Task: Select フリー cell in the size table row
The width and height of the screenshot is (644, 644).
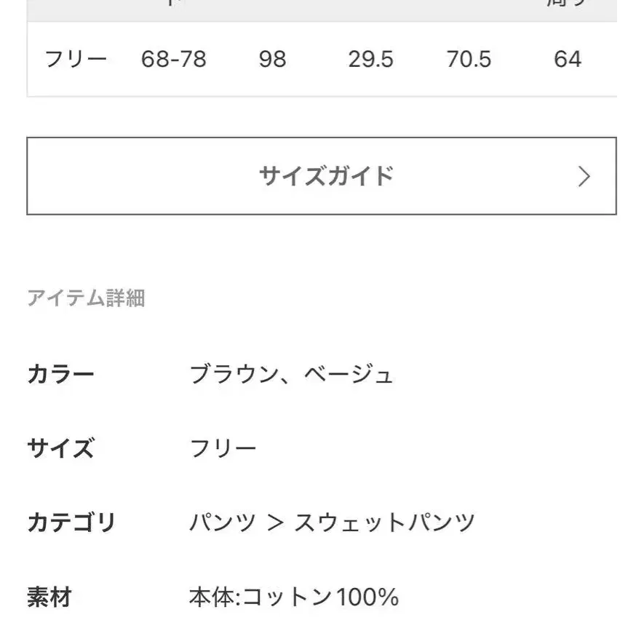Action: pyautogui.click(x=76, y=59)
